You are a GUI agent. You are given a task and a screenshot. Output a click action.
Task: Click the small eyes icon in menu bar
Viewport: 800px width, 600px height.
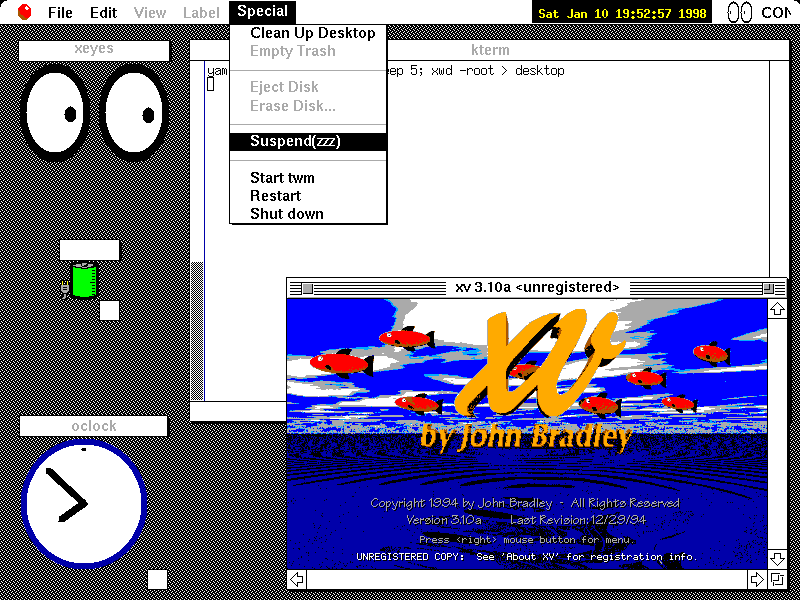click(x=739, y=13)
